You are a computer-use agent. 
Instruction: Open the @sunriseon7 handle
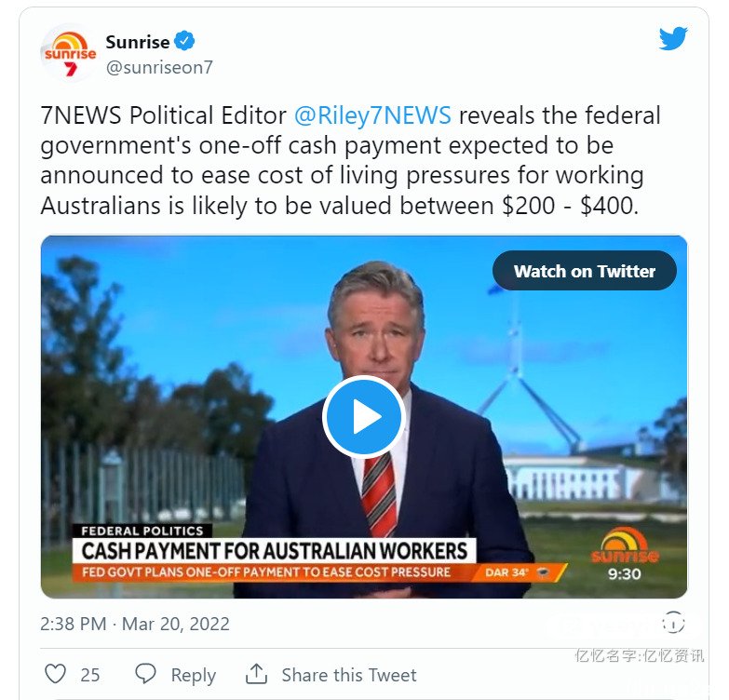159,67
